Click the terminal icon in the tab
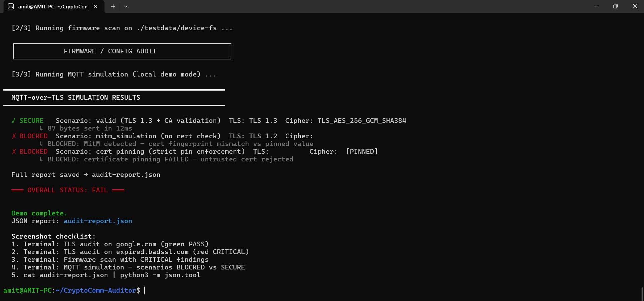Image resolution: width=644 pixels, height=301 pixels. coord(11,6)
